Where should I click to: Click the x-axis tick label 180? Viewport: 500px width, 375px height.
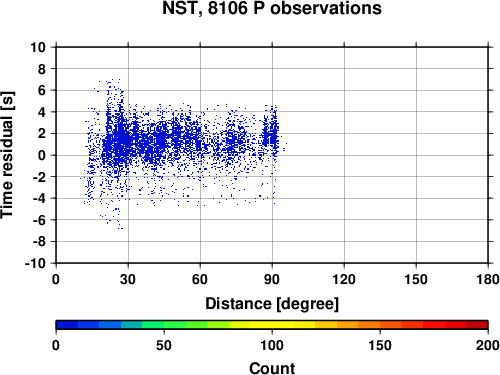tap(488, 279)
